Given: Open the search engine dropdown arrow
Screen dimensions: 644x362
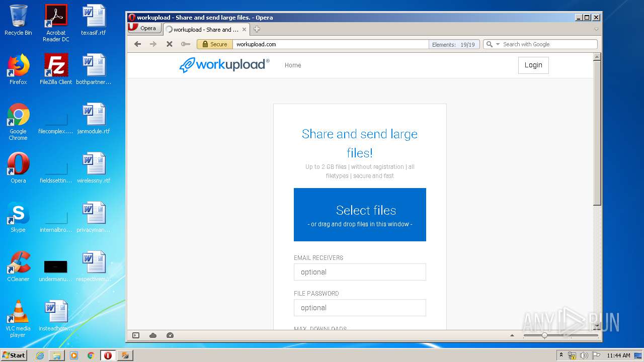Looking at the screenshot, I should (498, 44).
